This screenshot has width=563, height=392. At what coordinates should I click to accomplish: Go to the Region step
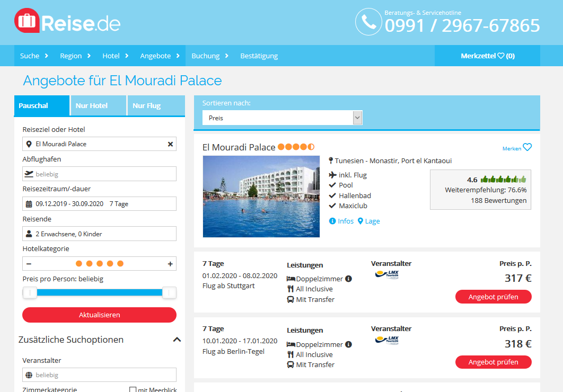point(71,56)
